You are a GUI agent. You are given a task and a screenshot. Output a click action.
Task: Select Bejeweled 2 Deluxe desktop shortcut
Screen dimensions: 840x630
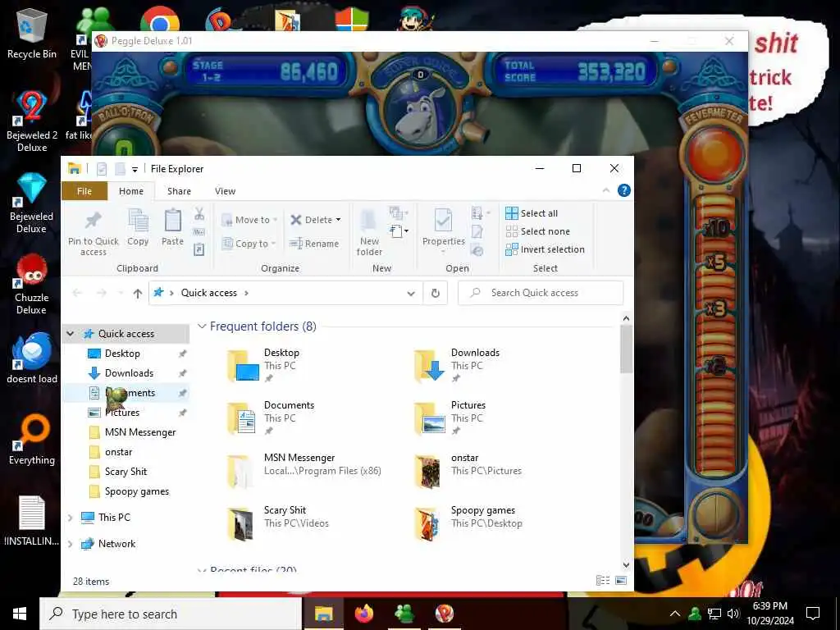pyautogui.click(x=32, y=121)
